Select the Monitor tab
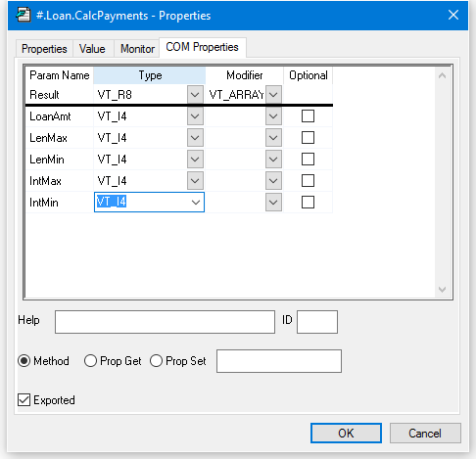 [x=137, y=49]
